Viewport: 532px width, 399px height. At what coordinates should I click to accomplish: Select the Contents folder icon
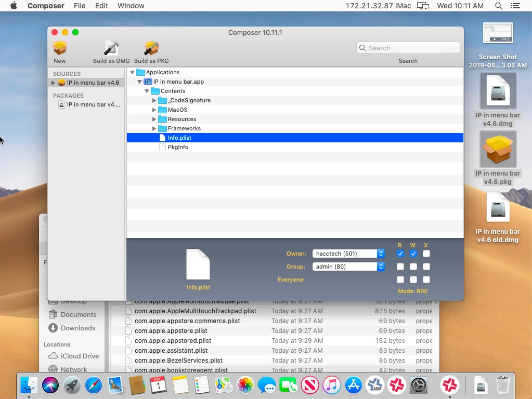[155, 91]
